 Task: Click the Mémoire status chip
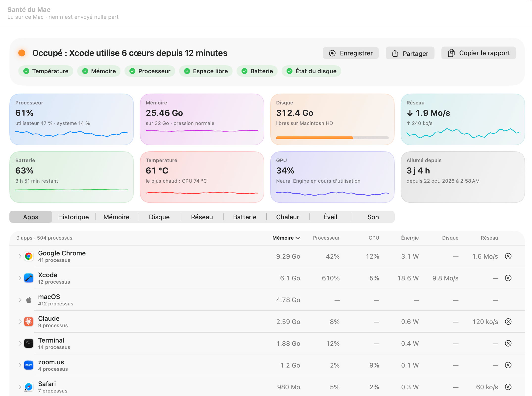click(99, 71)
